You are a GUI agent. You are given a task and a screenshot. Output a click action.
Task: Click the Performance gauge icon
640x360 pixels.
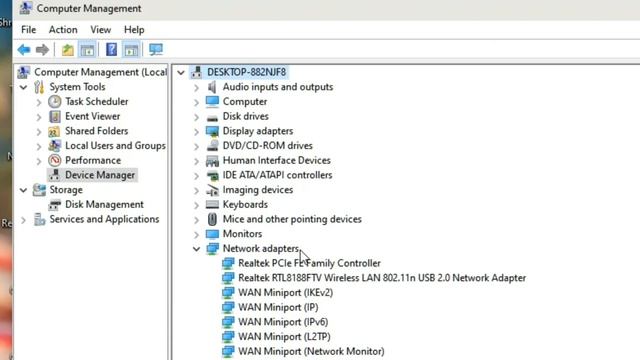coord(55,160)
